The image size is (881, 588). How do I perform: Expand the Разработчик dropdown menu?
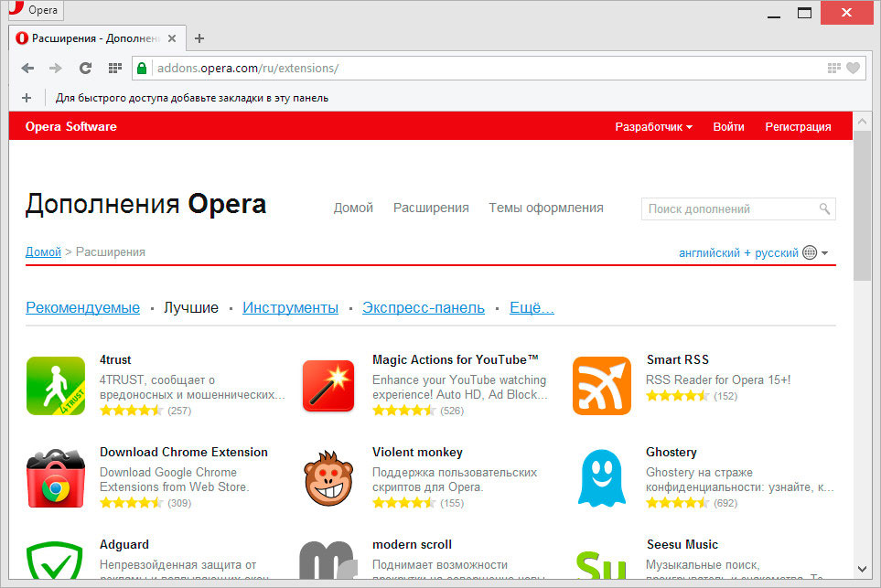[653, 127]
